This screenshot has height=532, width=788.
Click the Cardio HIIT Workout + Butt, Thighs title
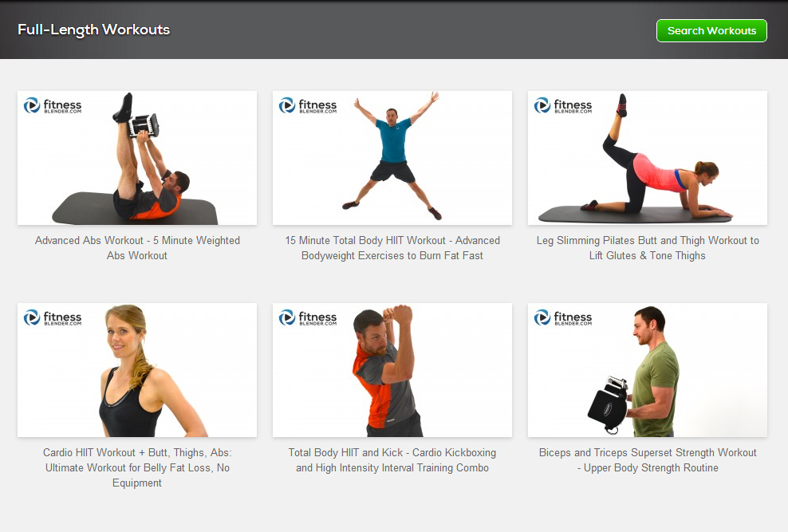tap(137, 467)
